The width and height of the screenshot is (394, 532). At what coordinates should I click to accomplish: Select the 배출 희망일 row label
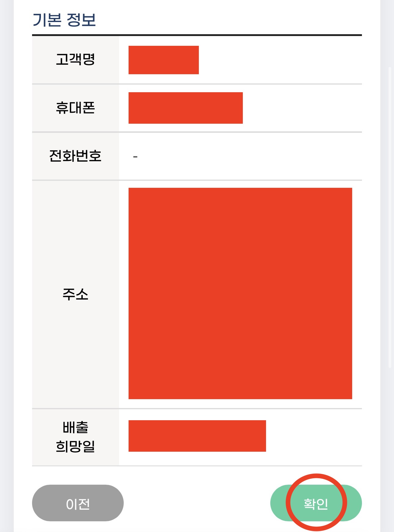coord(75,439)
